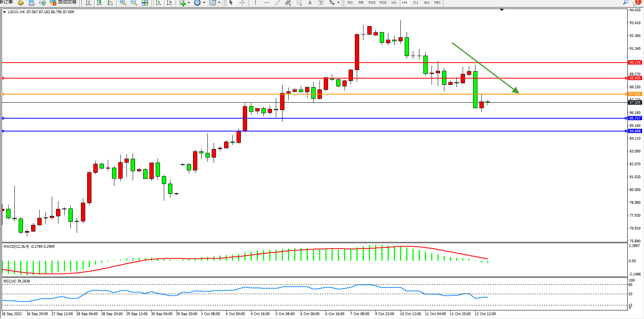644x319 pixels.
Task: Select the crosshair cursor tool
Action: (x=242, y=3)
